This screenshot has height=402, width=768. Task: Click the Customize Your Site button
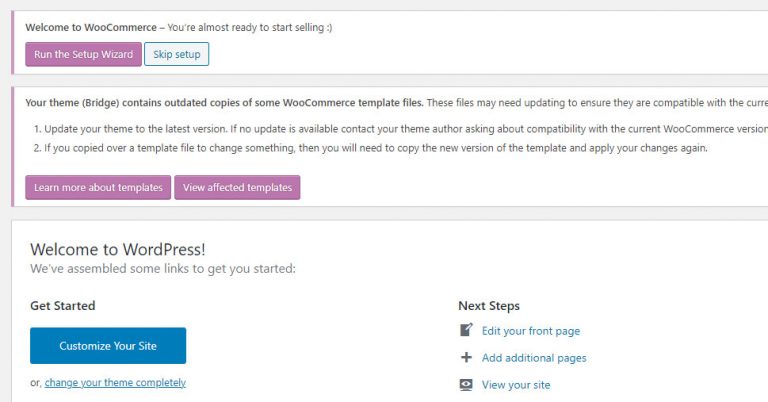(x=108, y=346)
